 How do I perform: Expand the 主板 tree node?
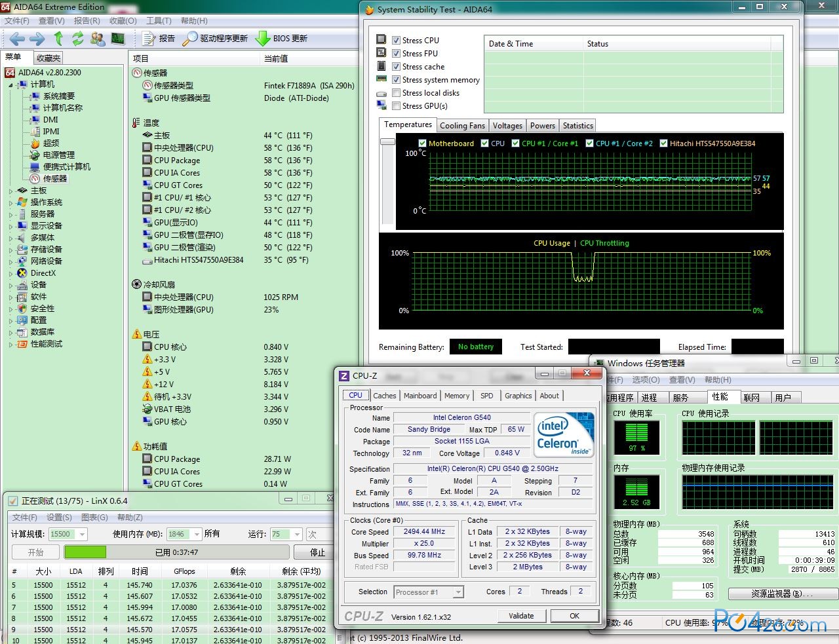pos(11,191)
